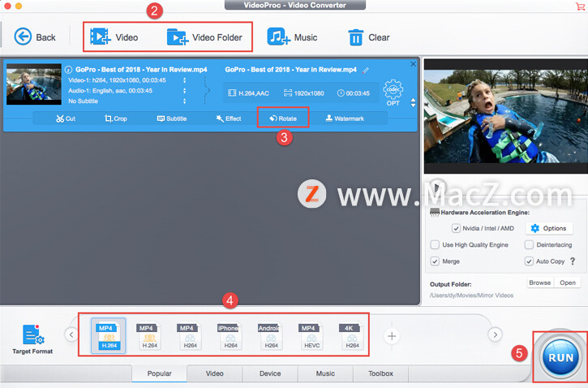Open the Watermark tool
The width and height of the screenshot is (588, 388).
click(x=345, y=119)
